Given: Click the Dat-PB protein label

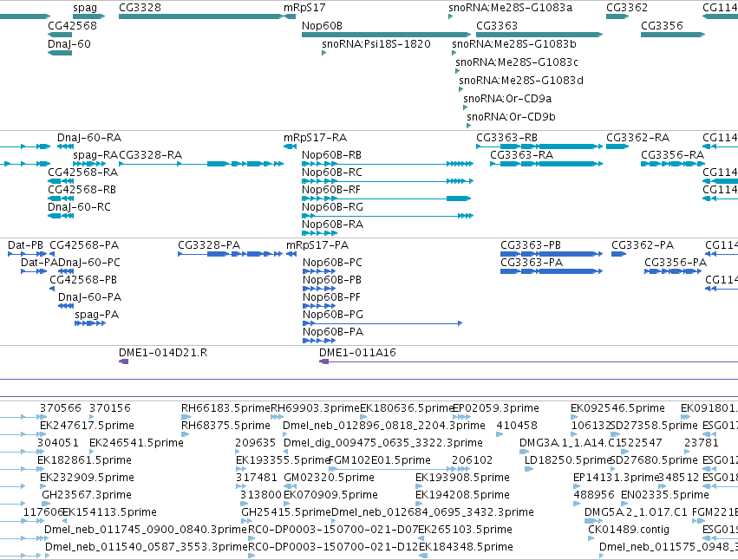Looking at the screenshot, I should click(x=25, y=245).
